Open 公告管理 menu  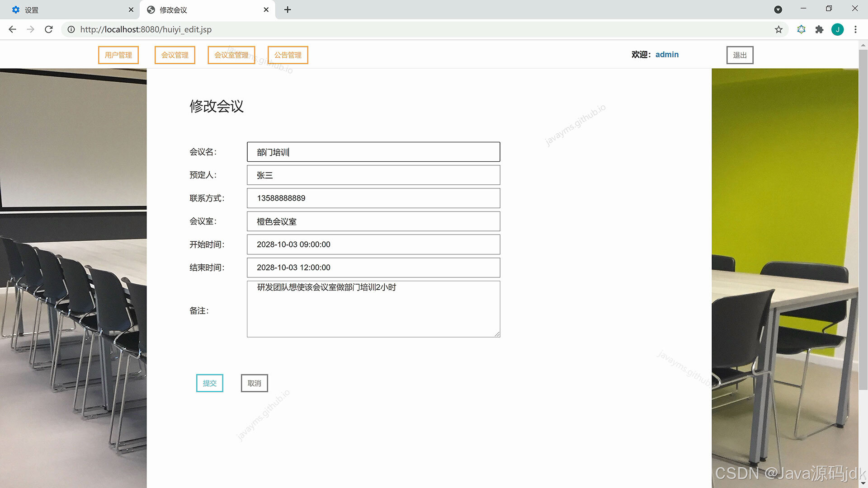[288, 55]
